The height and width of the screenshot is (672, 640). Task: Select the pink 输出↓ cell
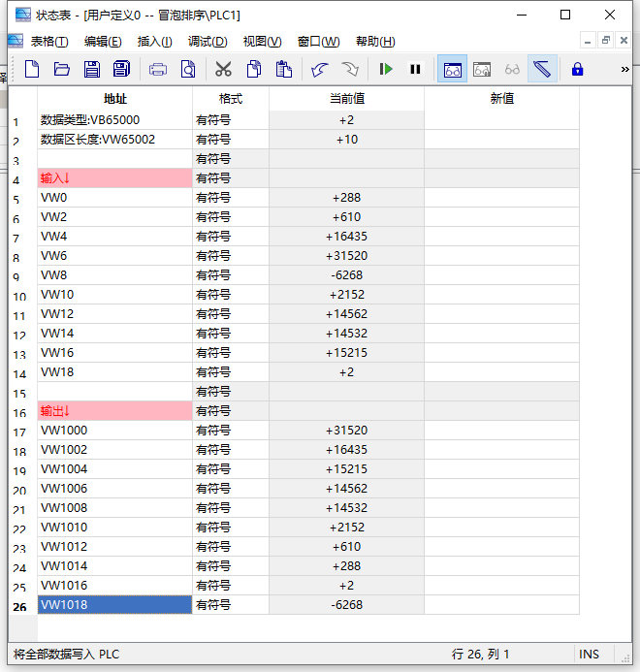[x=114, y=411]
